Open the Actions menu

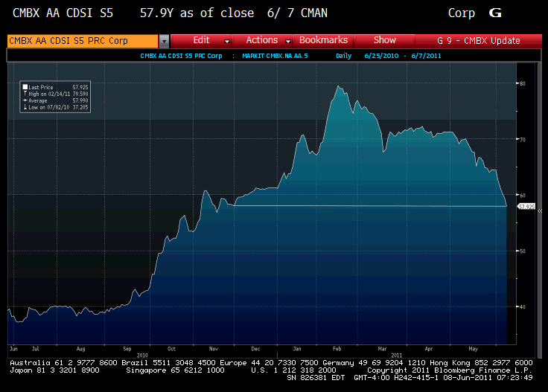pyautogui.click(x=262, y=40)
